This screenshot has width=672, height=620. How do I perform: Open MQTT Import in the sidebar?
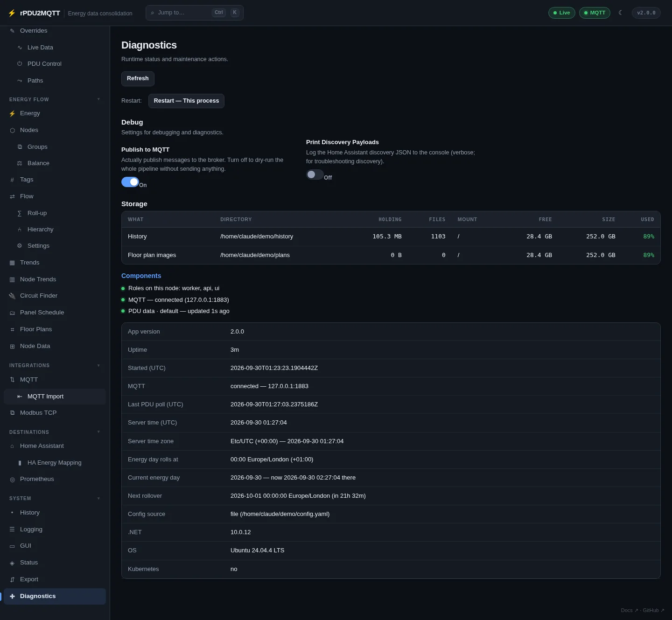point(55,397)
